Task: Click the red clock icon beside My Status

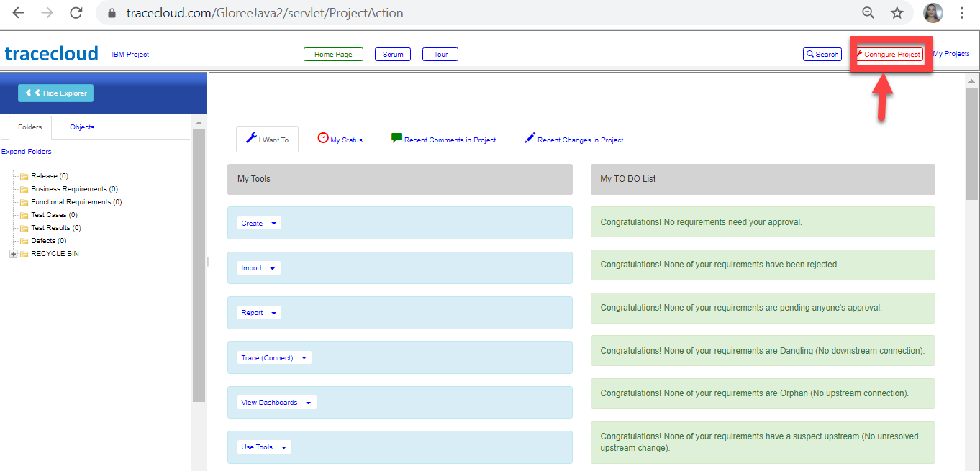Action: coord(323,138)
